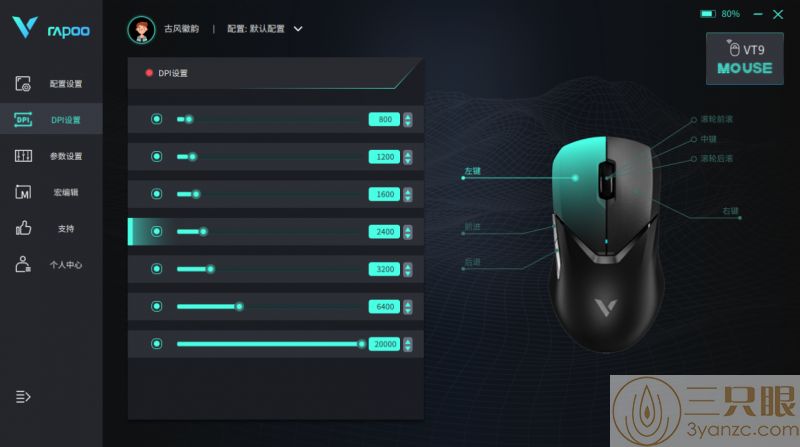Click the 左键 left button label
This screenshot has height=447, width=800.
(x=472, y=171)
